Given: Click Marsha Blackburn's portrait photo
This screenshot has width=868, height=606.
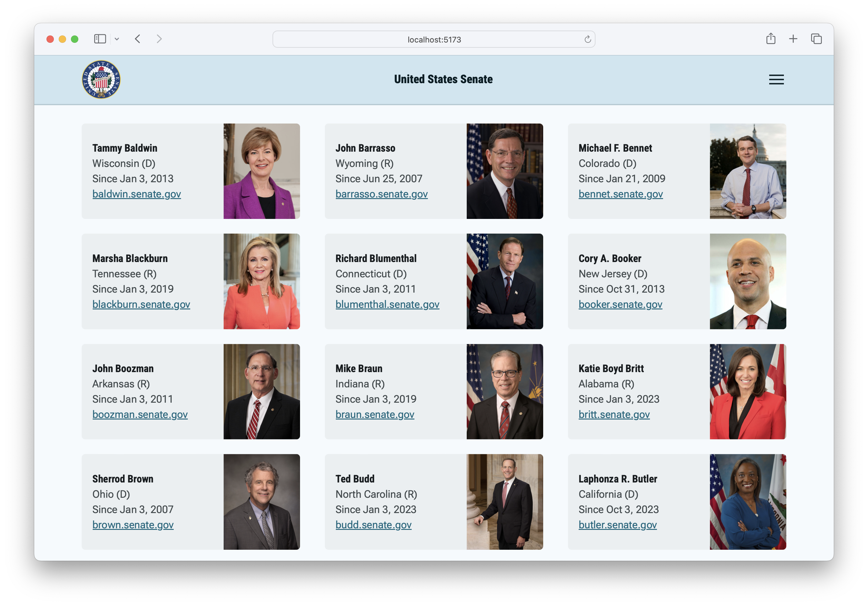Looking at the screenshot, I should 262,281.
